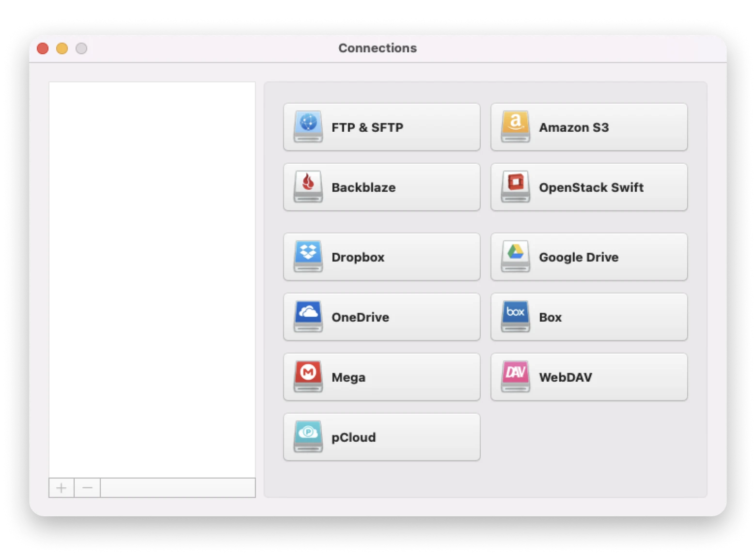756x557 pixels.
Task: Select the pCloud label text
Action: [x=354, y=437]
